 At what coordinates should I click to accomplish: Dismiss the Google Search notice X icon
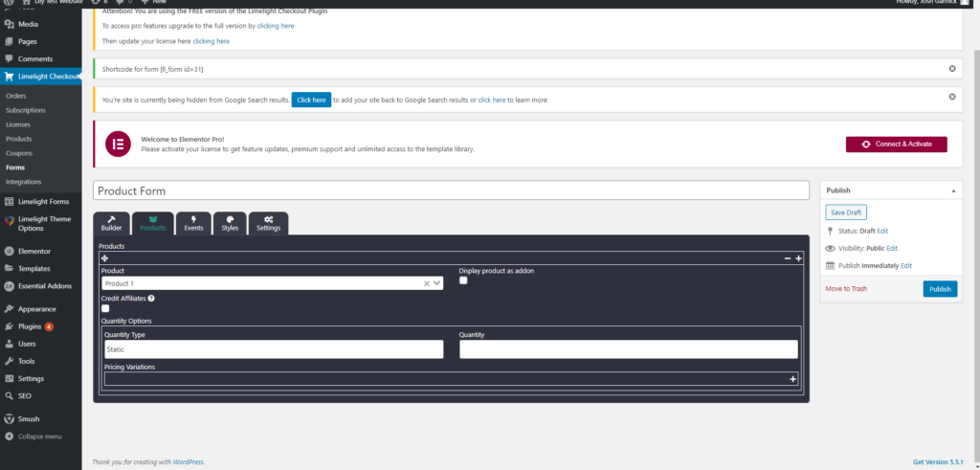point(952,97)
